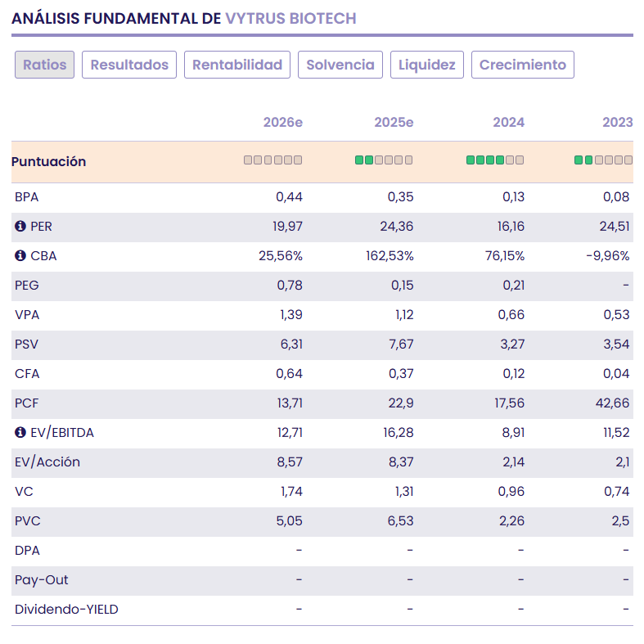Click the Puntuación row label
The width and height of the screenshot is (644, 644).
[x=49, y=162]
